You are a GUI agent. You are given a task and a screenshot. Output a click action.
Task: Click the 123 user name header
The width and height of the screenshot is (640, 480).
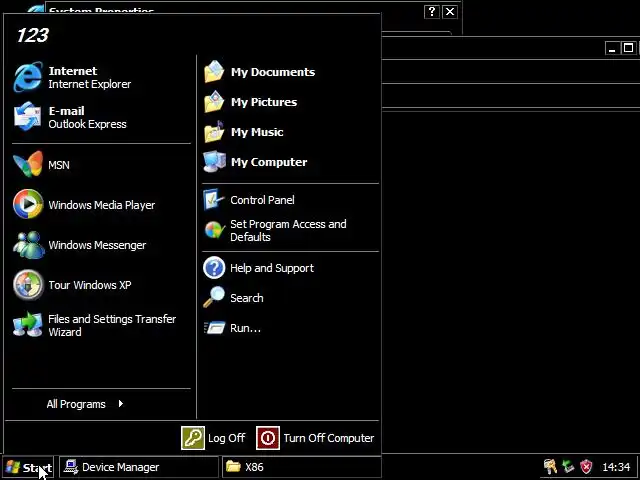click(x=32, y=35)
